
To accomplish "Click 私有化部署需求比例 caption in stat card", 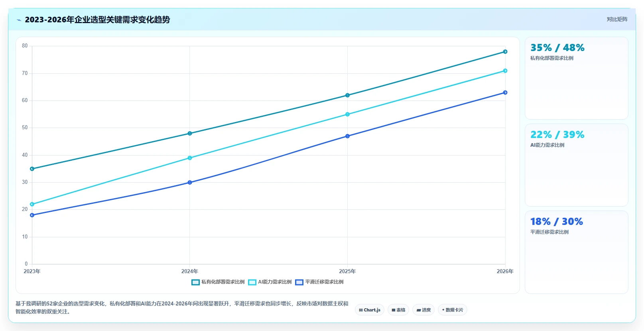I will [551, 58].
